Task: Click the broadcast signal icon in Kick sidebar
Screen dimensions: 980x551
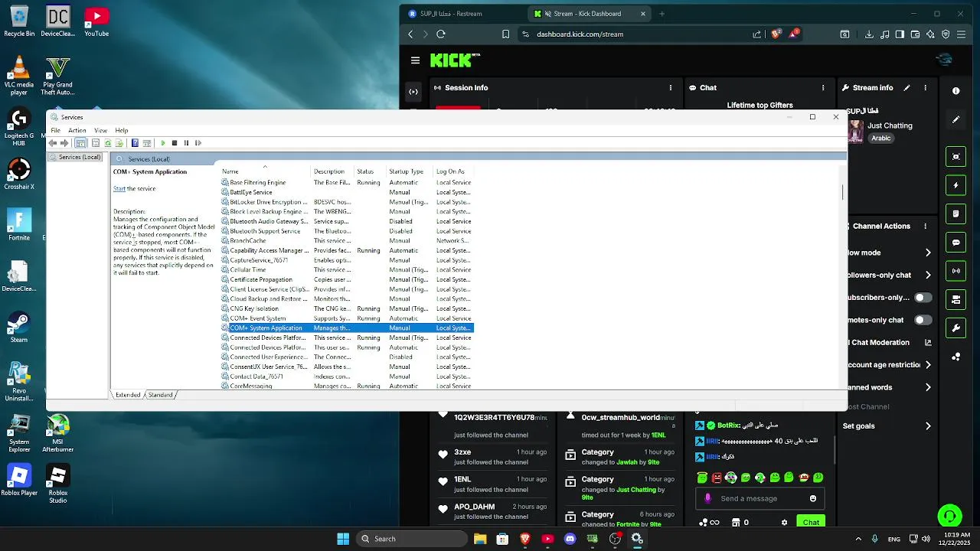Action: (x=955, y=271)
